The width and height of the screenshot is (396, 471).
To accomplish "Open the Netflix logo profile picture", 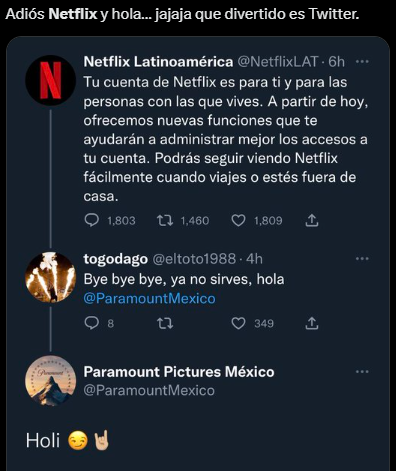I will (51, 80).
